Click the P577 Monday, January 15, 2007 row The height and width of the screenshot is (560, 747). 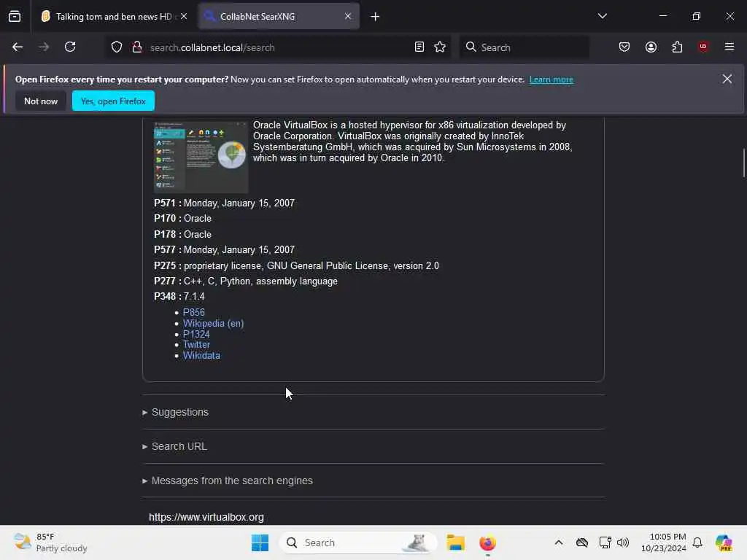pyautogui.click(x=225, y=250)
